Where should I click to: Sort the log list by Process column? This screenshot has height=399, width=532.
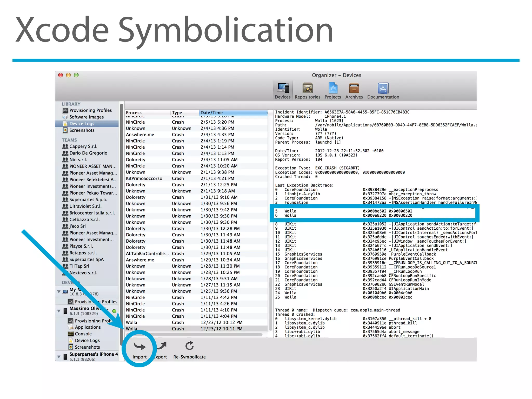(148, 113)
